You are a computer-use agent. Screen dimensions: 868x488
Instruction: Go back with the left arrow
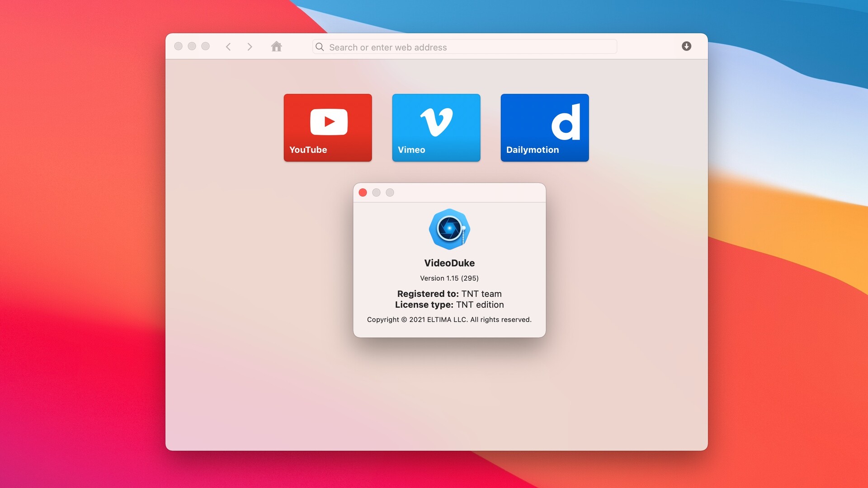[228, 47]
